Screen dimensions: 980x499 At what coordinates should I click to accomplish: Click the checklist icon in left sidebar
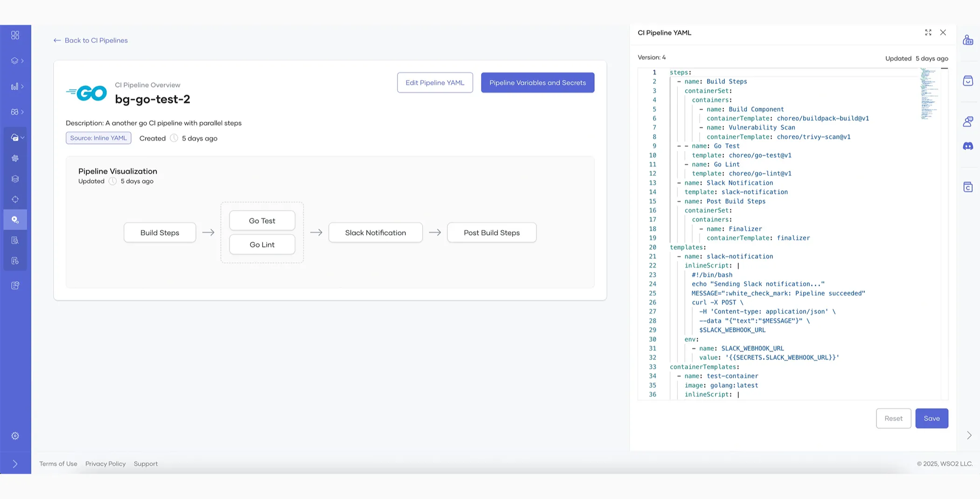[15, 285]
